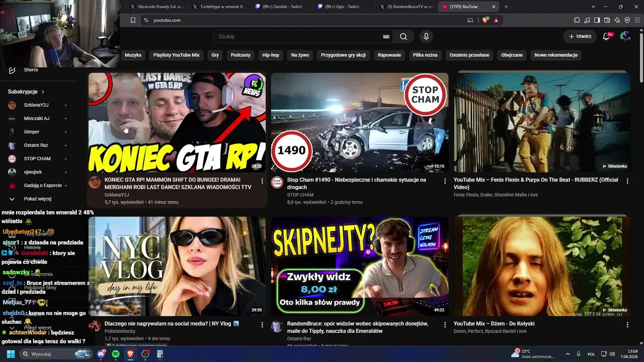Viewport: 644px width, 362px height.
Task: Close the YouTube browser tab
Action: pyautogui.click(x=494, y=7)
